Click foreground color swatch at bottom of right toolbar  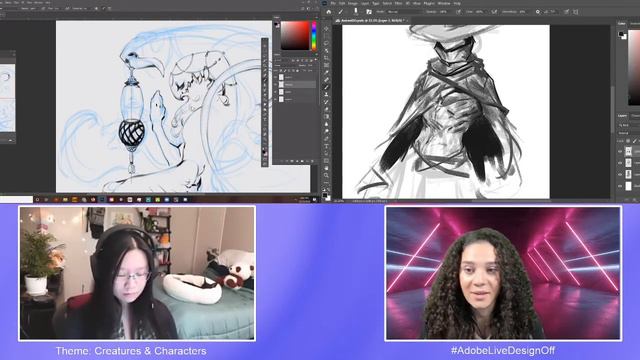324,195
